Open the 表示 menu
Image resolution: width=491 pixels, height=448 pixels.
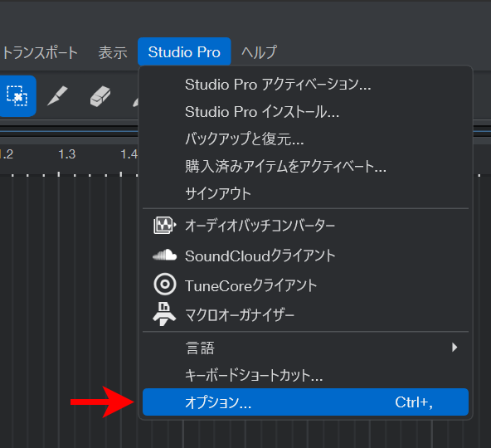coord(113,52)
